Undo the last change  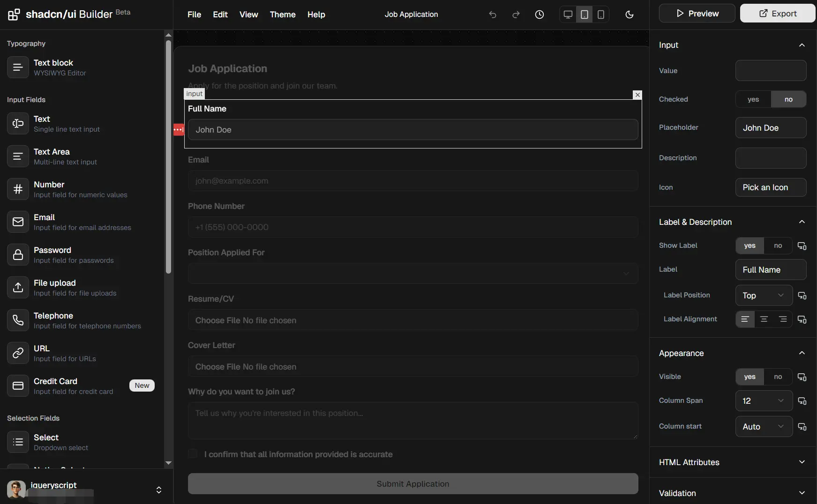(493, 15)
